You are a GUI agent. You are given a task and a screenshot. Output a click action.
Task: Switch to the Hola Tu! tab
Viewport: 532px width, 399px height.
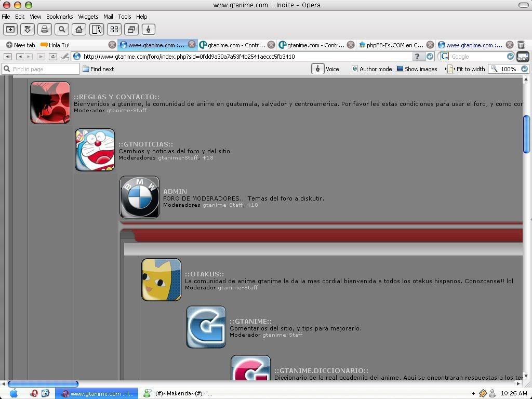[75, 45]
